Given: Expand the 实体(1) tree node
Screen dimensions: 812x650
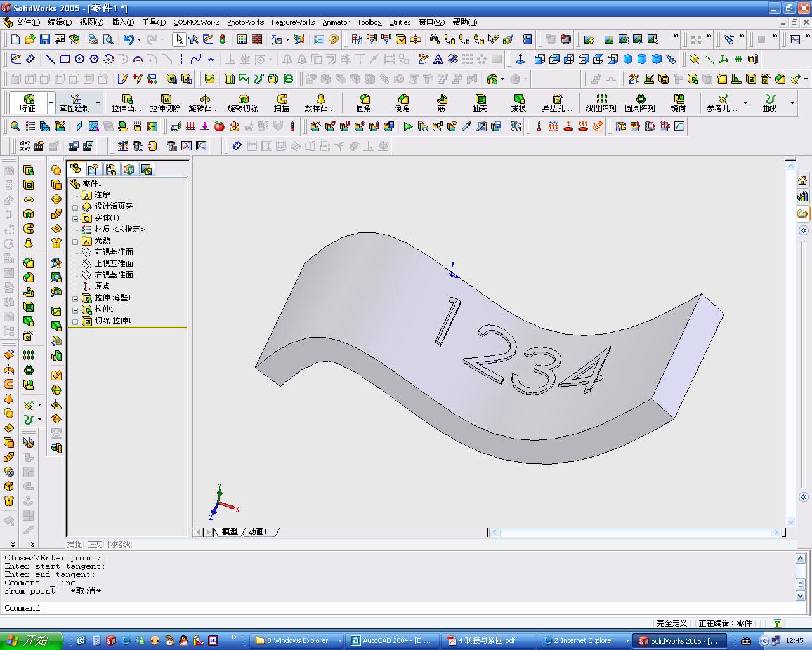Looking at the screenshot, I should click(75, 218).
